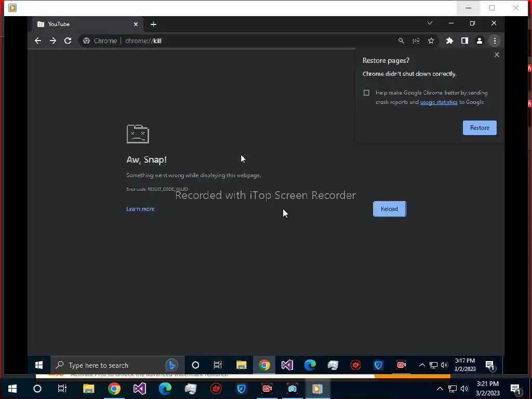Bookmark this page with the star icon
The width and height of the screenshot is (532, 399).
click(x=431, y=41)
